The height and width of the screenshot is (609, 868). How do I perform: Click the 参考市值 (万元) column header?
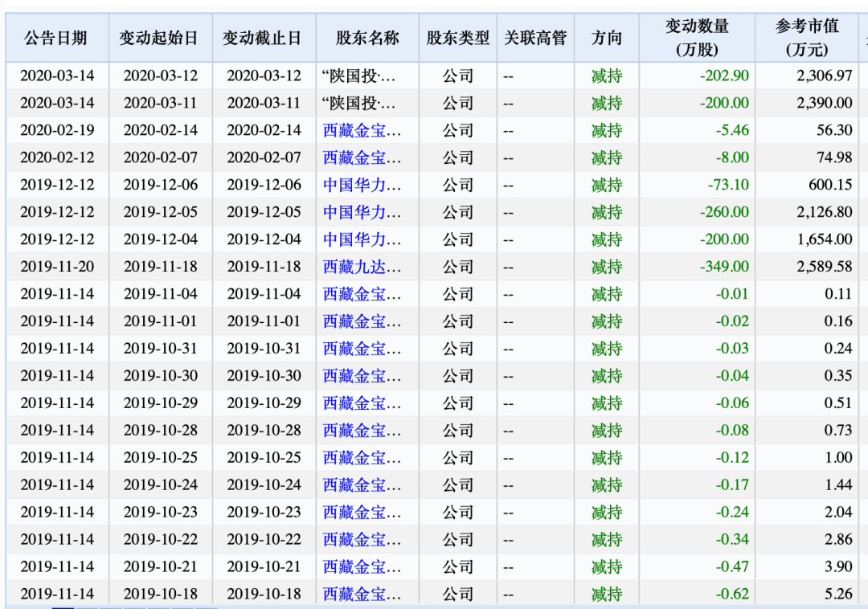(x=806, y=38)
